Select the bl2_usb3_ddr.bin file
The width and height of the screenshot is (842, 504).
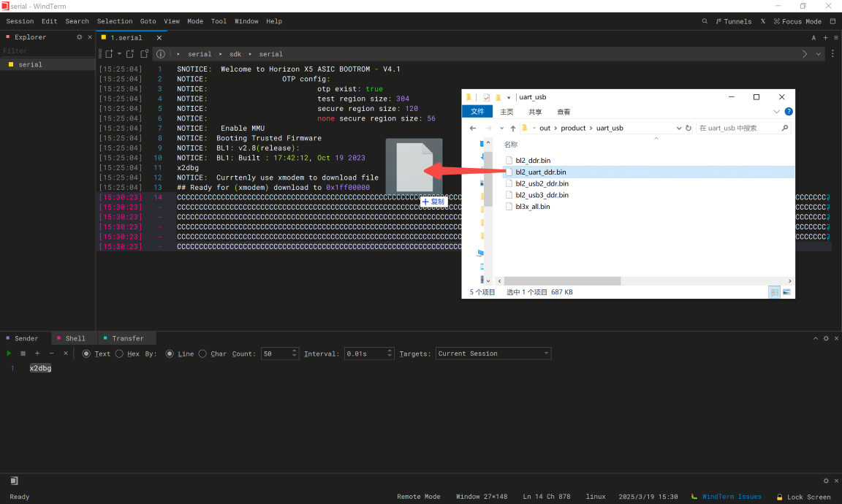tap(542, 195)
